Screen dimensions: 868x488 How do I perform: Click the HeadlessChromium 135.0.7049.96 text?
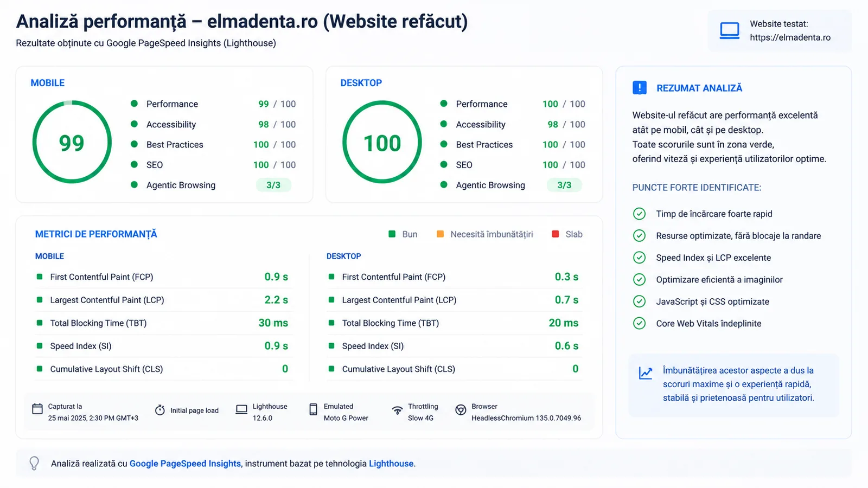pyautogui.click(x=526, y=418)
